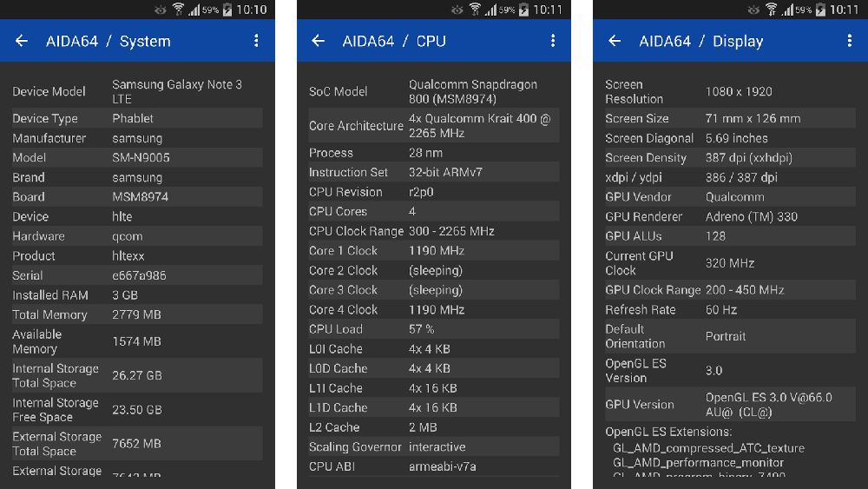
Task: Select External Storage Total Space '7652 MB'
Action: 136,444
